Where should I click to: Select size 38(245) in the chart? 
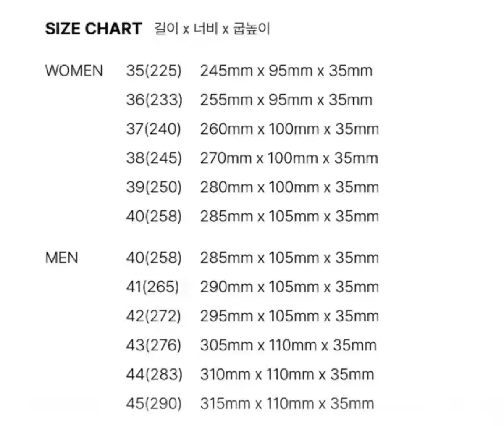tap(154, 158)
